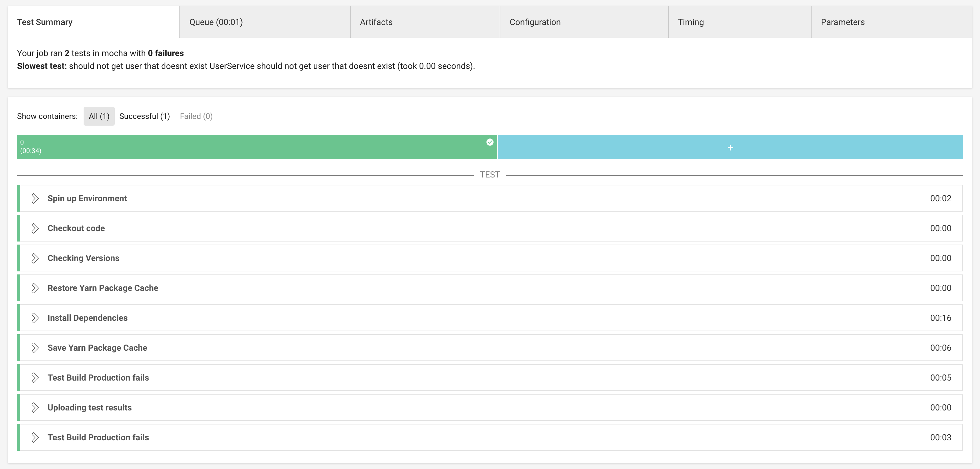
Task: Expand the Checking Versions step chevron
Action: [35, 258]
